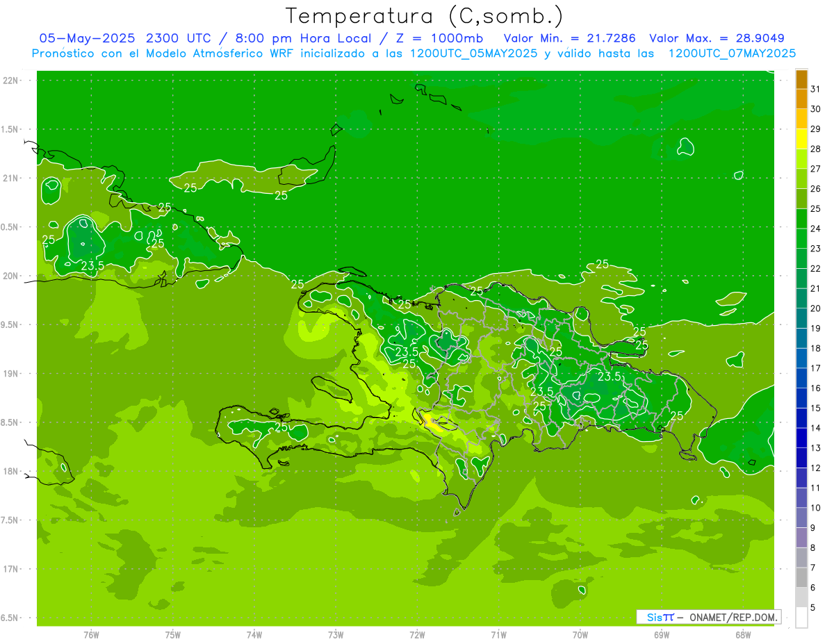
Task: Click legend value '22'
Action: click(x=816, y=268)
